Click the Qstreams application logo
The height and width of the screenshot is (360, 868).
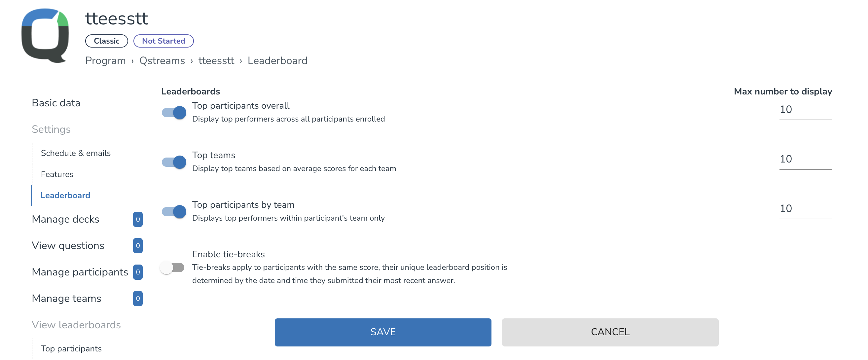(x=45, y=35)
